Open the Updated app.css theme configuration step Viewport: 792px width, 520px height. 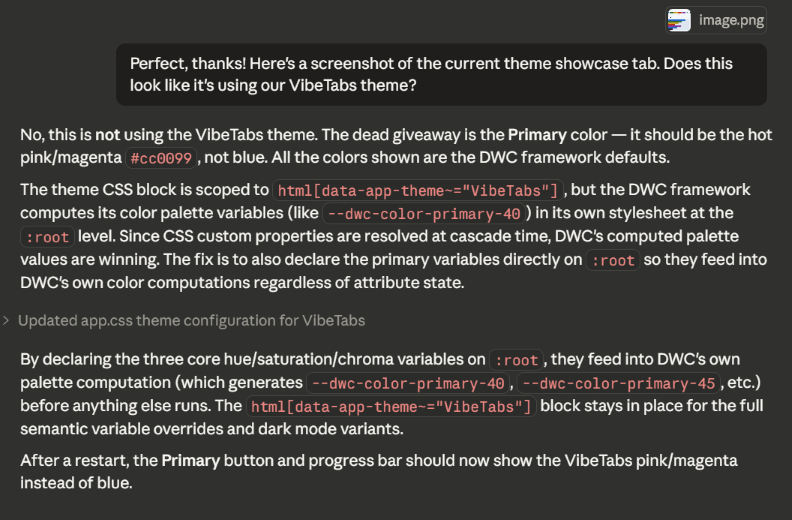pos(191,321)
